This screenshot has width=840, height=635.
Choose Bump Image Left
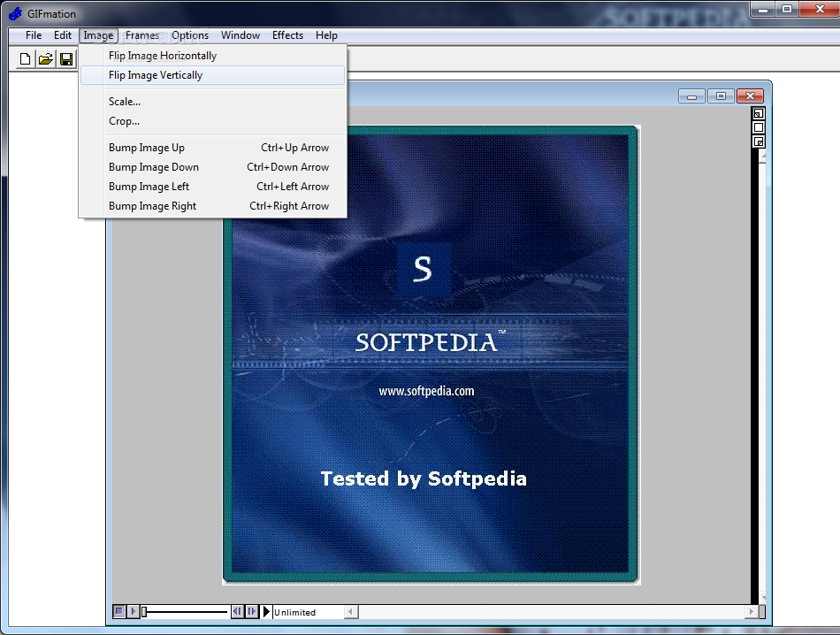pos(213,187)
